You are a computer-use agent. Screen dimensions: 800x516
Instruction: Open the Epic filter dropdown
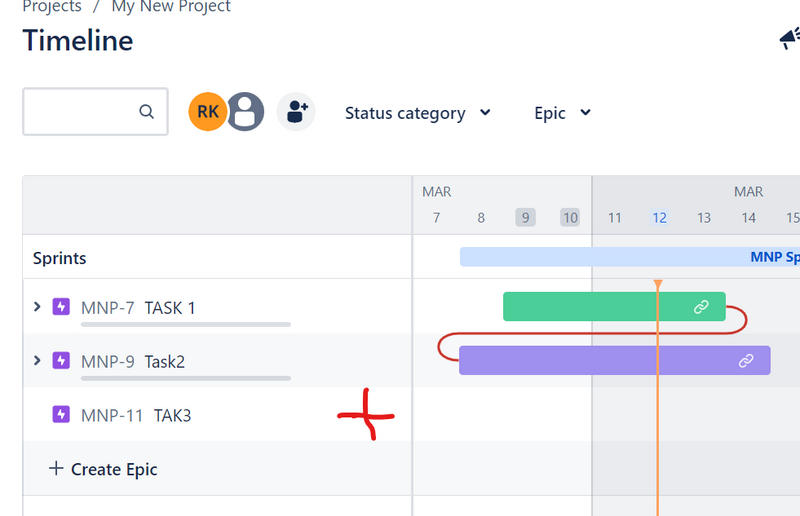(x=562, y=113)
